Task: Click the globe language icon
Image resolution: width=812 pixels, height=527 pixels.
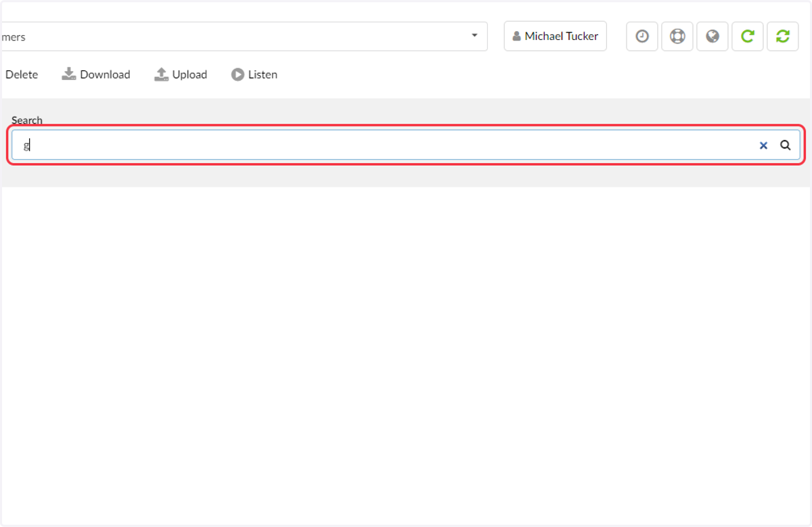Action: 713,37
